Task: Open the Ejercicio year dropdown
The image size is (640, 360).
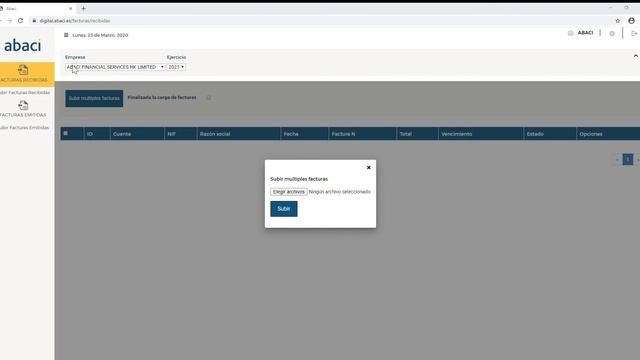Action: point(176,67)
